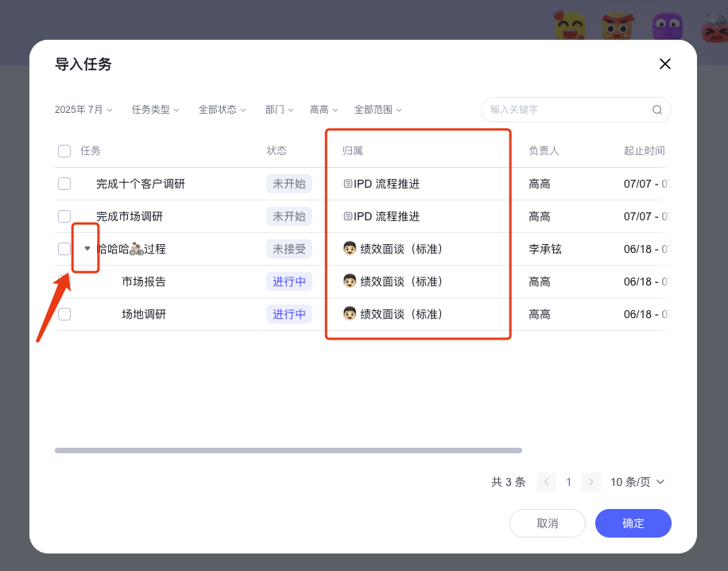
Task: Click the purple emoji avatar at top
Action: click(668, 25)
